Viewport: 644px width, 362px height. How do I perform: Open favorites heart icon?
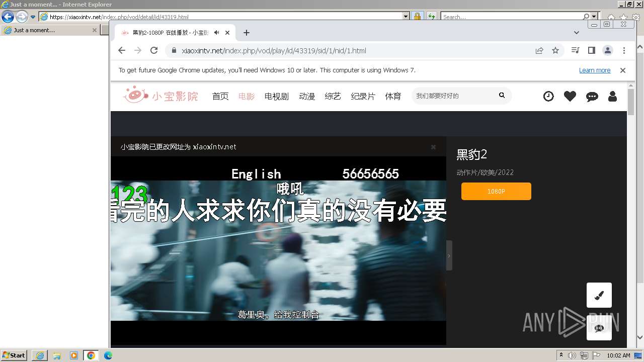(570, 96)
